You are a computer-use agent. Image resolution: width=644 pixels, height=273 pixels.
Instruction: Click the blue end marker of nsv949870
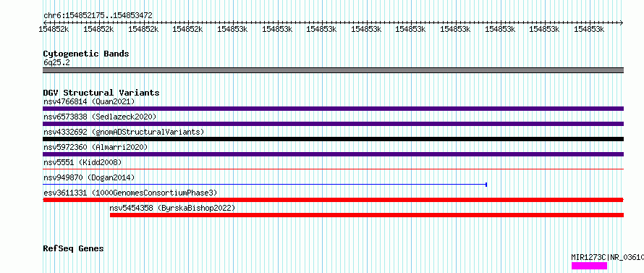pos(486,185)
